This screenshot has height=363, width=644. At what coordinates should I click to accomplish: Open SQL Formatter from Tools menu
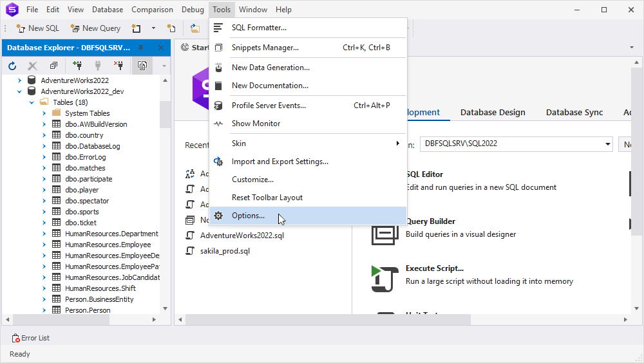[x=308, y=28]
